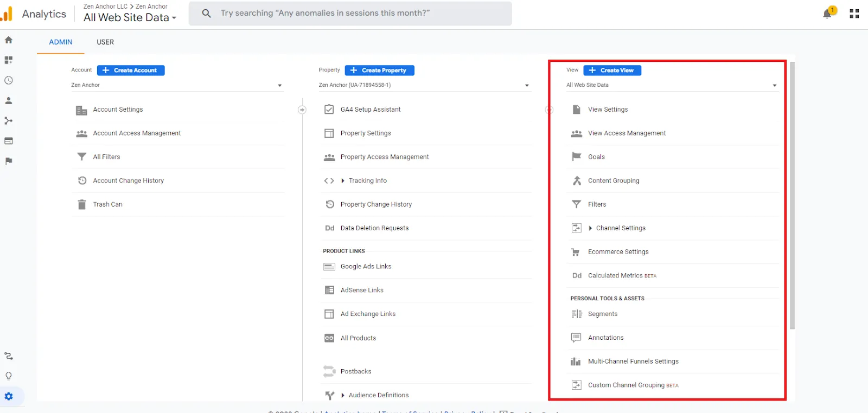Open Behavior icon in sidebar
Screen dimensions: 868x413
pos(9,141)
